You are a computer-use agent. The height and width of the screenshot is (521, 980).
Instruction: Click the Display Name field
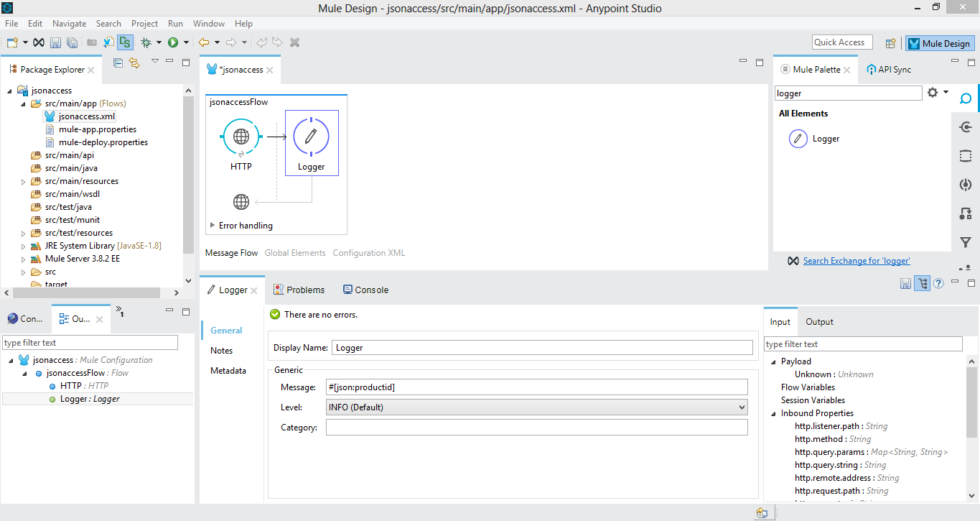point(542,348)
